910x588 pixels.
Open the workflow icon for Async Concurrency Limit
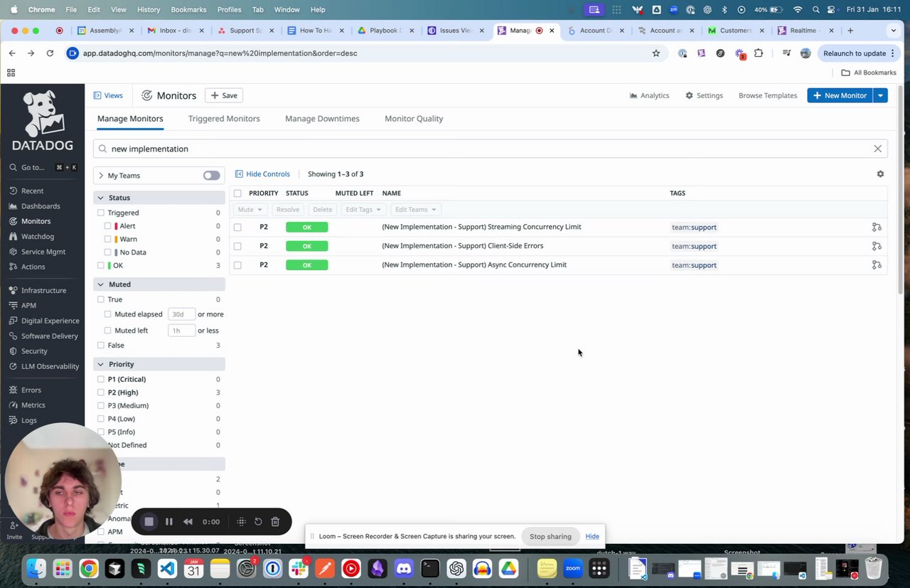[877, 265]
